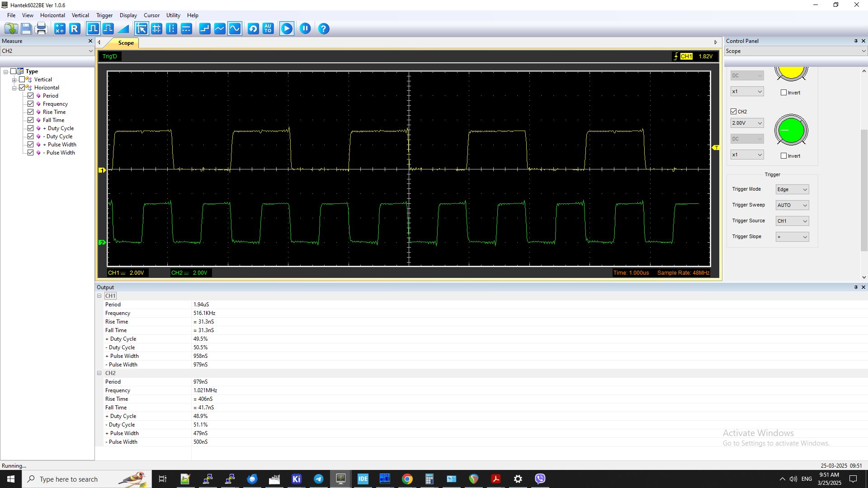Select the R record toolbar icon

75,28
